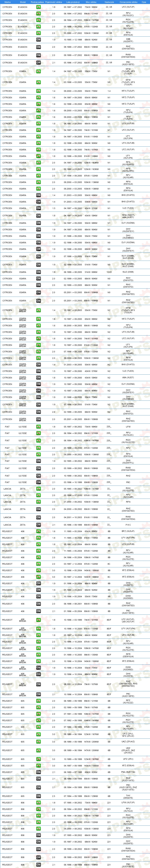This screenshot has height=868, width=150.
Task: Click petrol icon in 406 Break L6A row
Action: pos(38,620)
